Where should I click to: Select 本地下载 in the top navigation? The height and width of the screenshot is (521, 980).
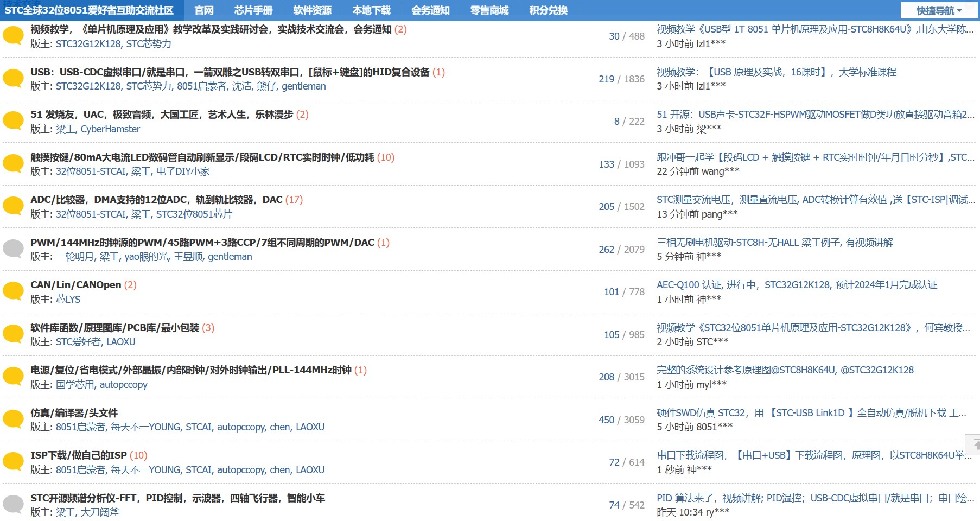371,10
